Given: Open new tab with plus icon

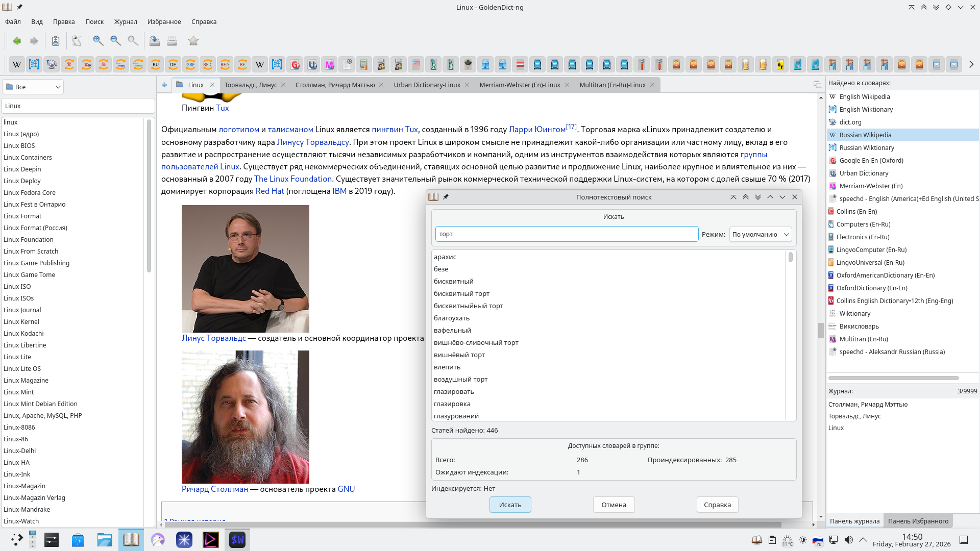Looking at the screenshot, I should (x=164, y=85).
